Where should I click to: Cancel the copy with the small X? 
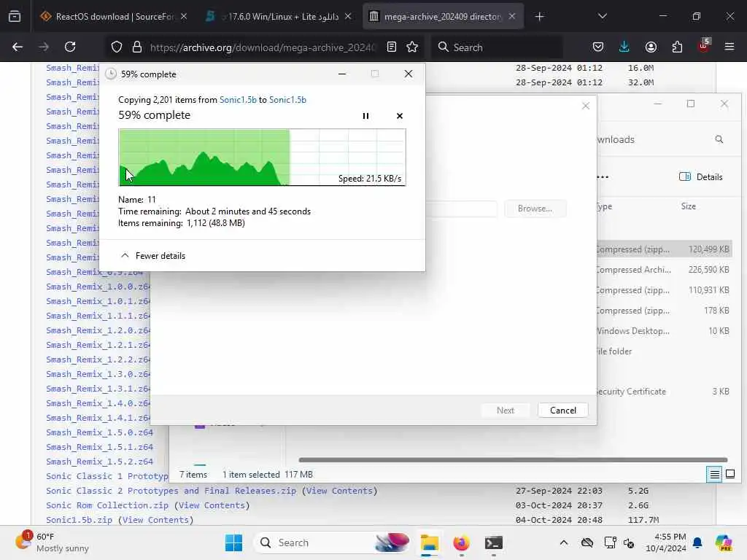coord(399,116)
